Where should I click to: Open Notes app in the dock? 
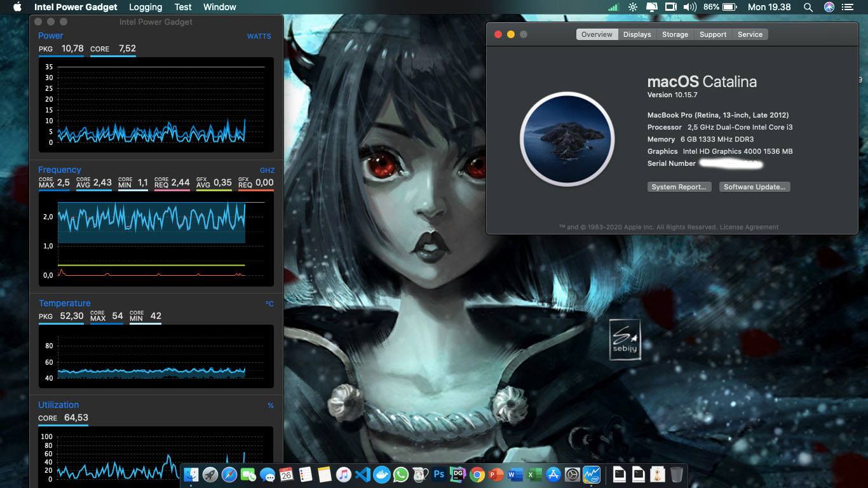tap(325, 475)
